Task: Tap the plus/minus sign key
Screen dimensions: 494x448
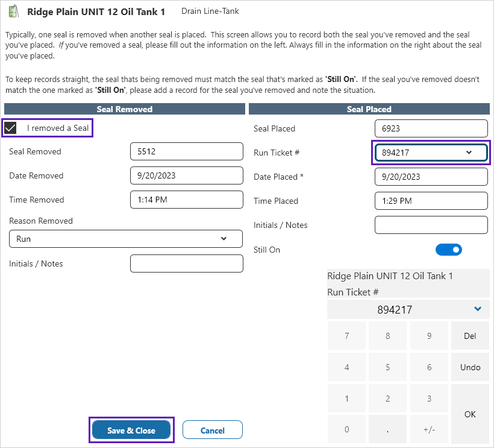Action: (x=429, y=430)
